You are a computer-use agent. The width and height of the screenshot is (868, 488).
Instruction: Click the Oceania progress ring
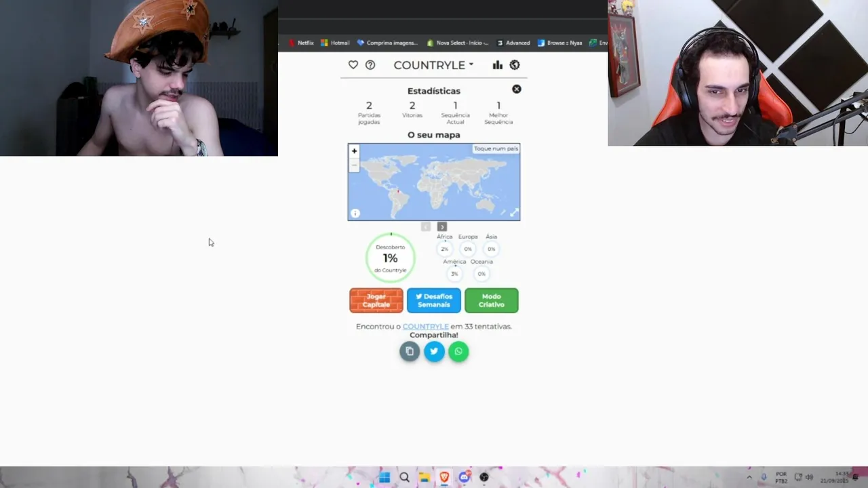481,274
